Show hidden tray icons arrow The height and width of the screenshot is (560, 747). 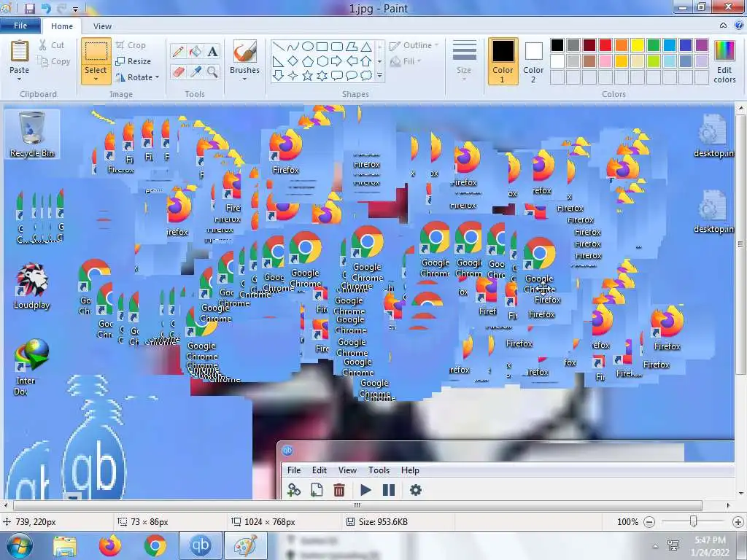(656, 546)
